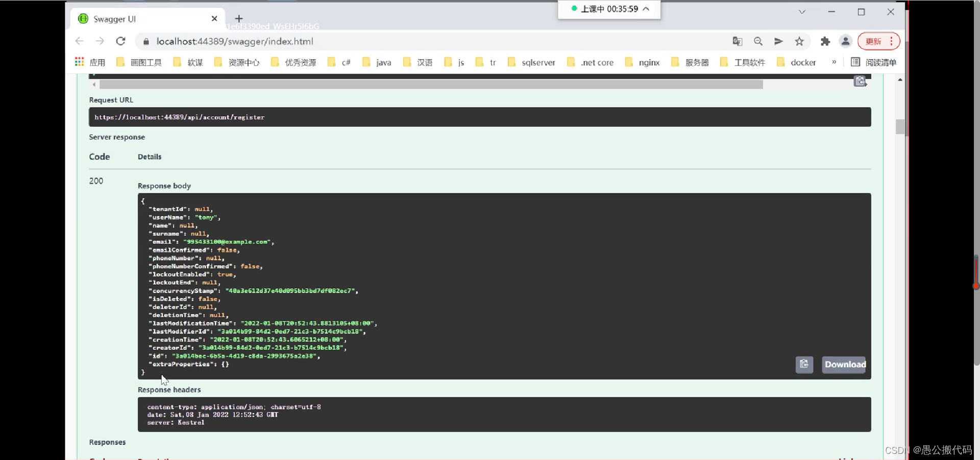980x460 pixels.
Task: Open the nginx bookmark folder
Action: [x=643, y=62]
